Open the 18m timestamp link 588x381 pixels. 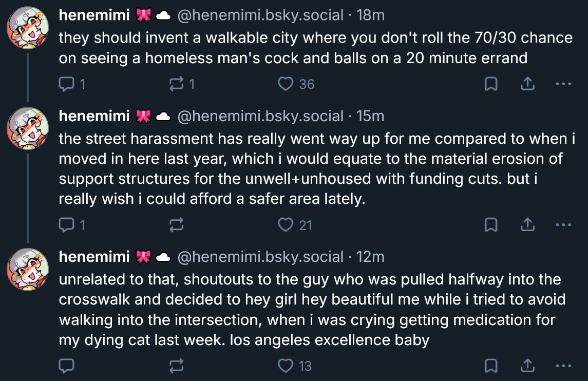click(370, 15)
